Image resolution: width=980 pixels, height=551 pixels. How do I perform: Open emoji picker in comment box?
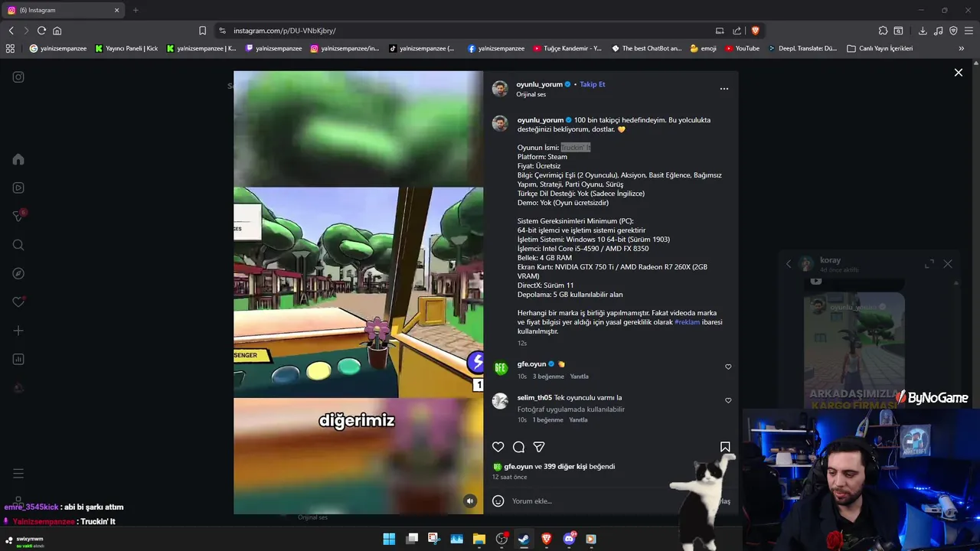498,501
